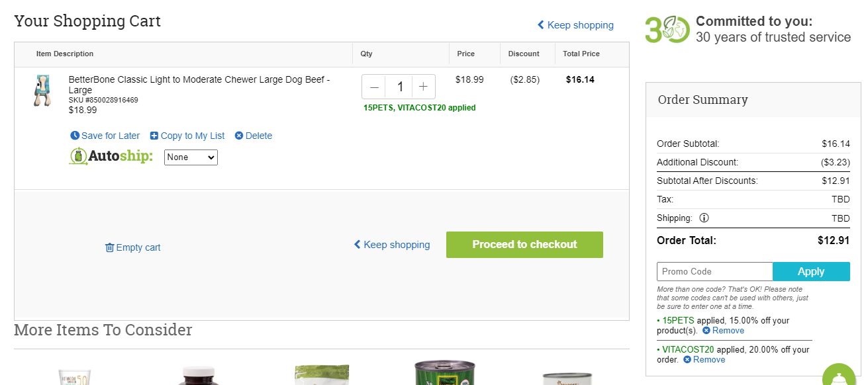Click top Keep shopping link
The image size is (868, 385).
point(575,25)
